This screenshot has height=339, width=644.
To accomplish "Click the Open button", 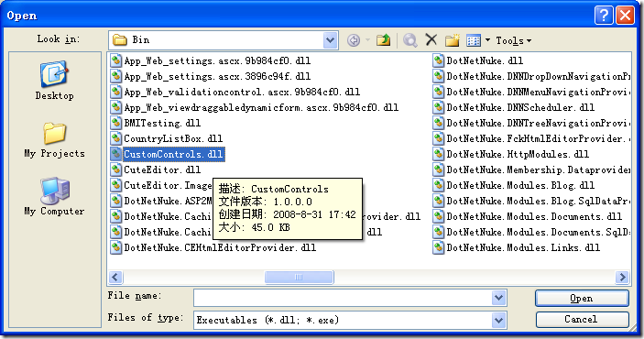I will coord(582,299).
